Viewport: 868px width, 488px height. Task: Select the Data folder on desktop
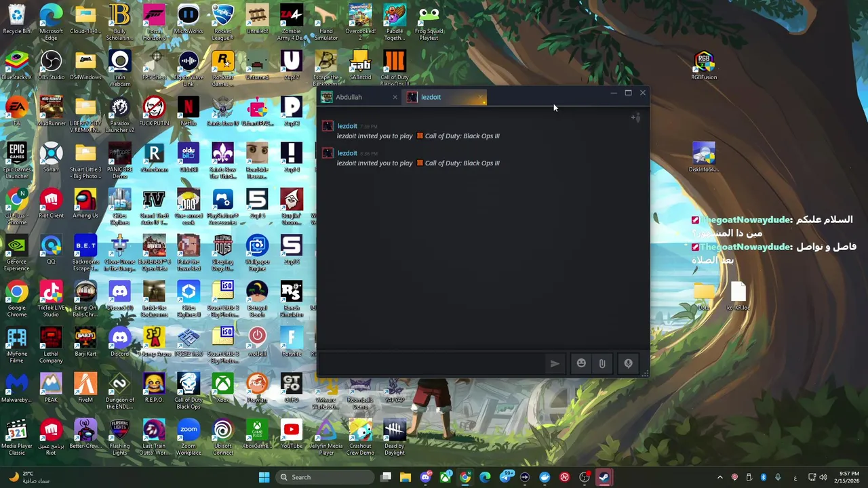pyautogui.click(x=704, y=297)
